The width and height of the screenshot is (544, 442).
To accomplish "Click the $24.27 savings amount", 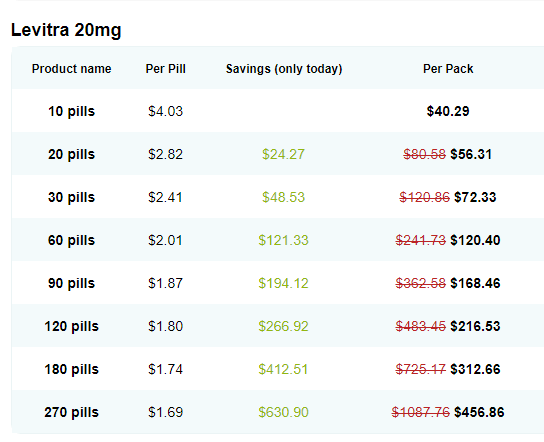I will [x=283, y=154].
